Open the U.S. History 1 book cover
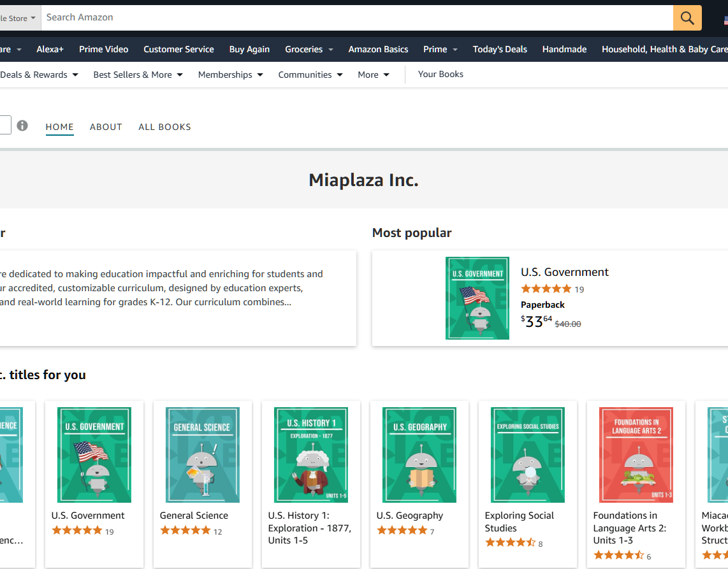The image size is (728, 569). click(311, 455)
